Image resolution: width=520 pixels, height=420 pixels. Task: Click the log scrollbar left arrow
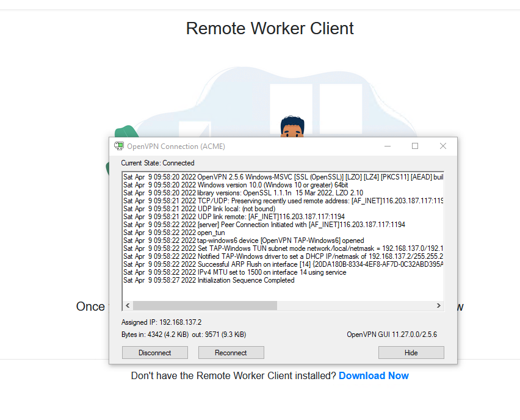click(128, 306)
